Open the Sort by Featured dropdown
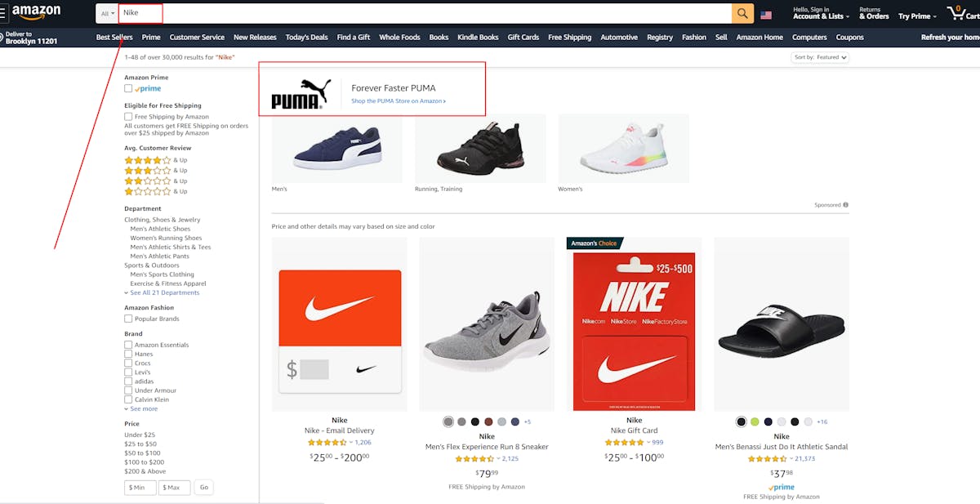980x504 pixels. coord(820,57)
